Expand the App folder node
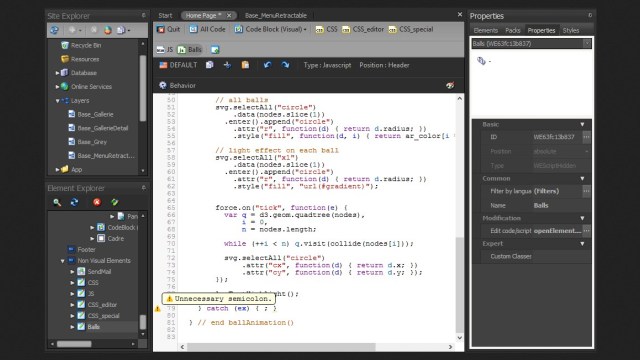 (x=57, y=170)
